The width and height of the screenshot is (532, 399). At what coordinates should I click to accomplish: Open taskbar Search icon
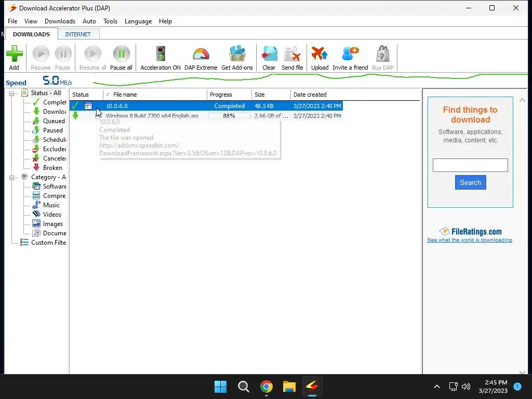(x=243, y=387)
